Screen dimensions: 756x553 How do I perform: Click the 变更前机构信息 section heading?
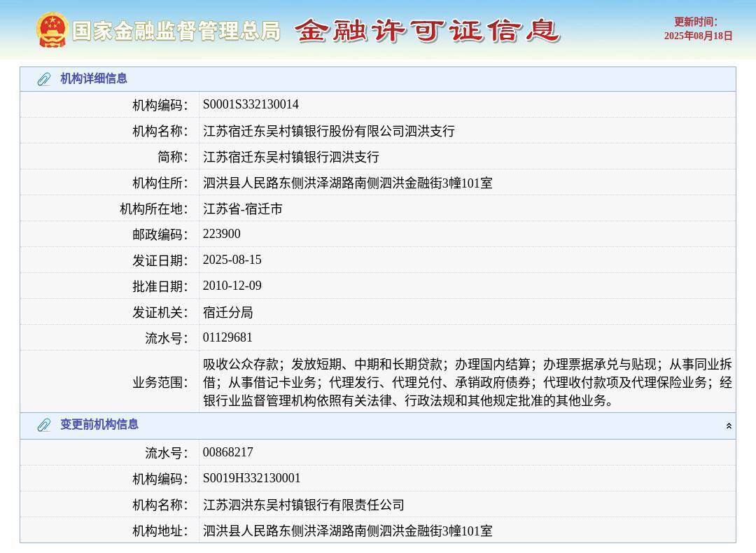(x=99, y=424)
